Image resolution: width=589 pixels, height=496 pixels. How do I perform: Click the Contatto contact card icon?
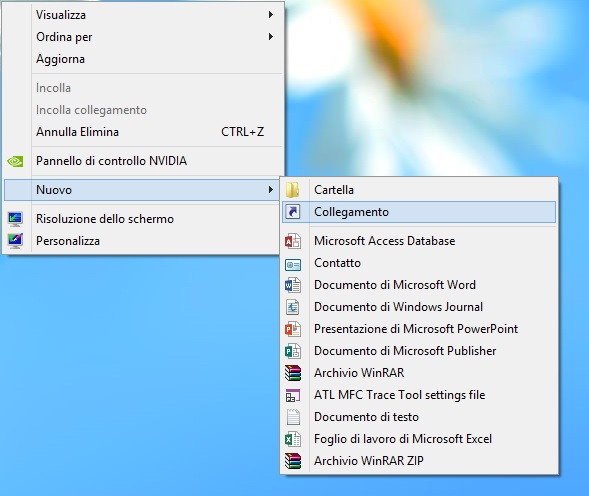293,265
